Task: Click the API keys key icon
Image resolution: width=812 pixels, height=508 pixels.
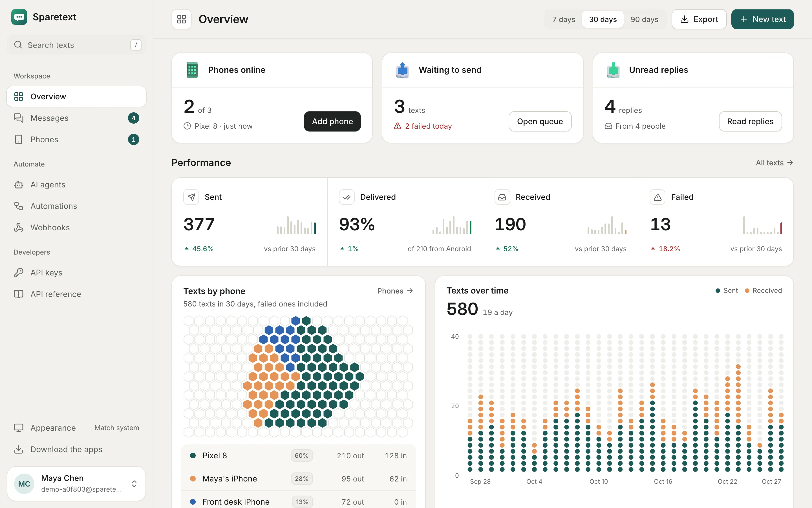Action: coord(18,272)
